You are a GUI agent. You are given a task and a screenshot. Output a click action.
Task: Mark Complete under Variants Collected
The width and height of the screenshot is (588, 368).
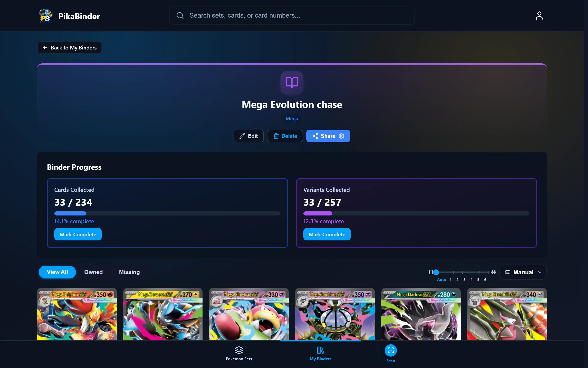[327, 234]
